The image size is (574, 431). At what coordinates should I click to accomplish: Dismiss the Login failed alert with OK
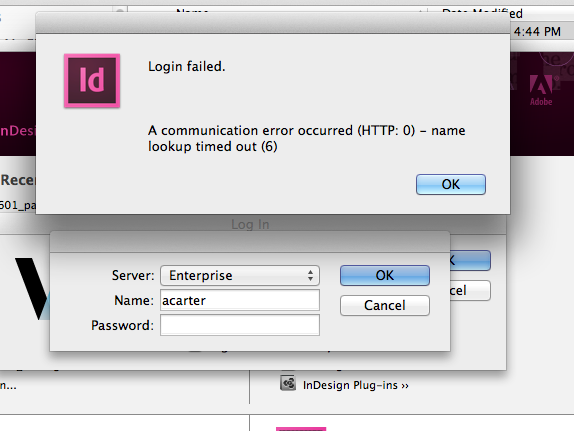click(x=451, y=184)
